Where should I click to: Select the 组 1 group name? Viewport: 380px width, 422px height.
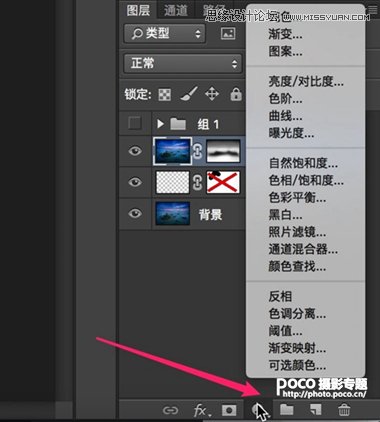click(208, 124)
